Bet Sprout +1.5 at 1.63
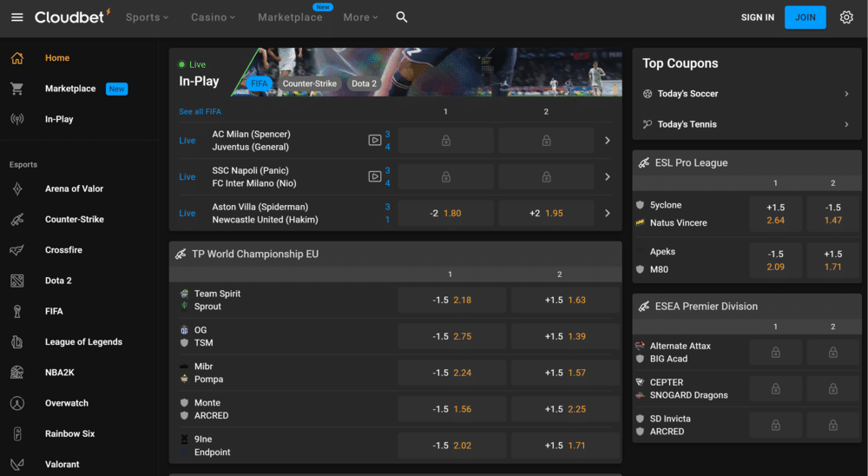 565,300
